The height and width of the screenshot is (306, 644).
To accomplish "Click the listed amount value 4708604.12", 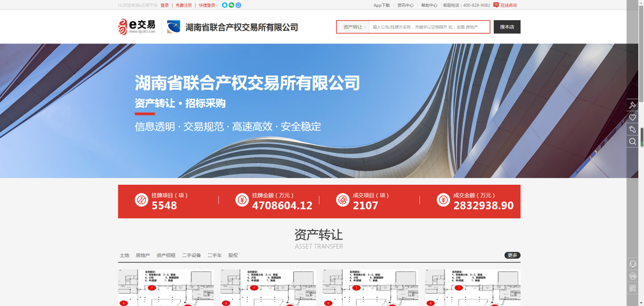I will pos(282,206).
